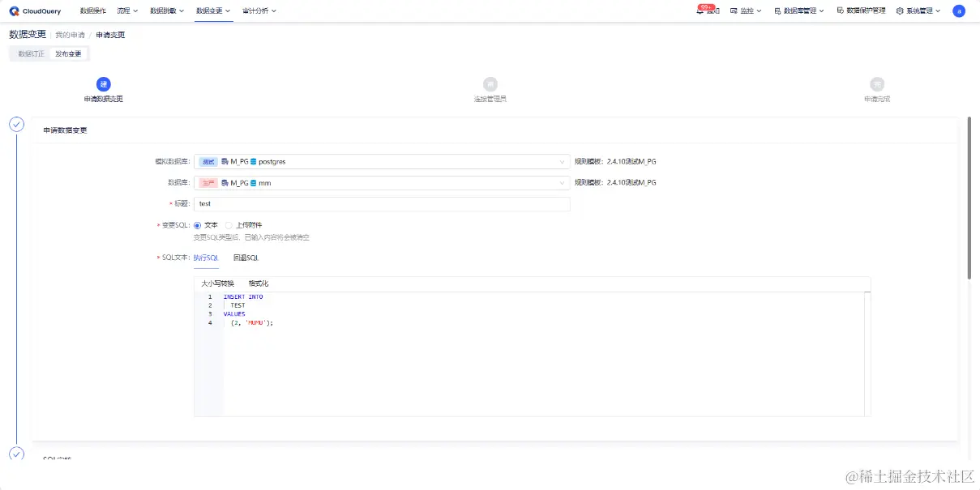Switch to the 数据订正 tab
The height and width of the screenshot is (490, 980).
click(x=32, y=53)
